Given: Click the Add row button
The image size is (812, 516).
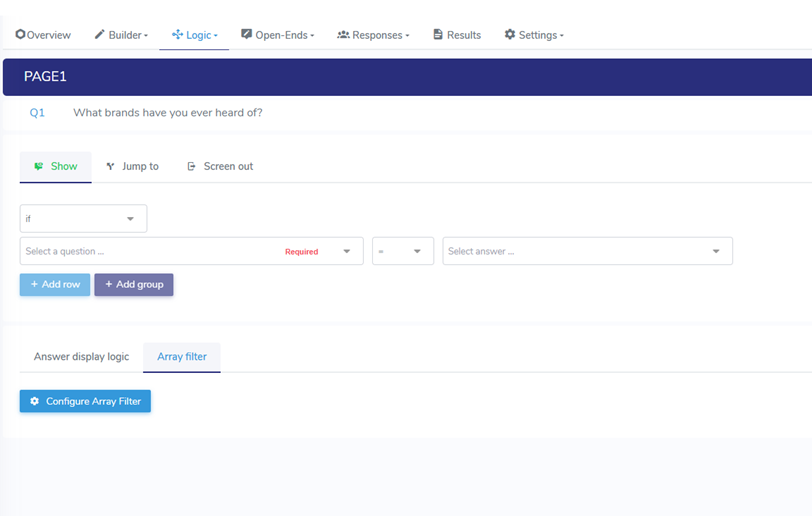Looking at the screenshot, I should [55, 285].
